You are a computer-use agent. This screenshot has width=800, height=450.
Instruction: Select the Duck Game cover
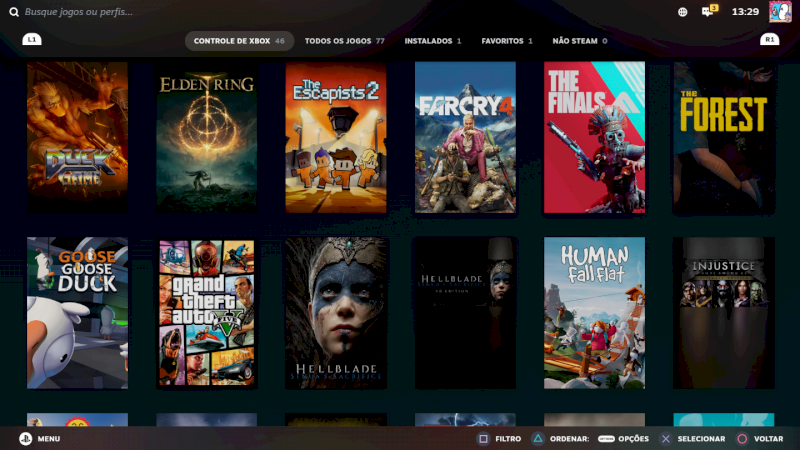pos(78,137)
